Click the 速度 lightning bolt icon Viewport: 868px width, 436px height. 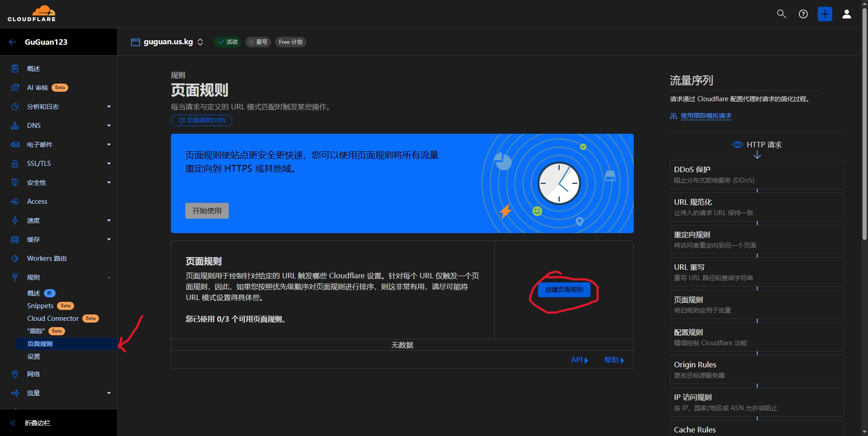[x=15, y=220]
